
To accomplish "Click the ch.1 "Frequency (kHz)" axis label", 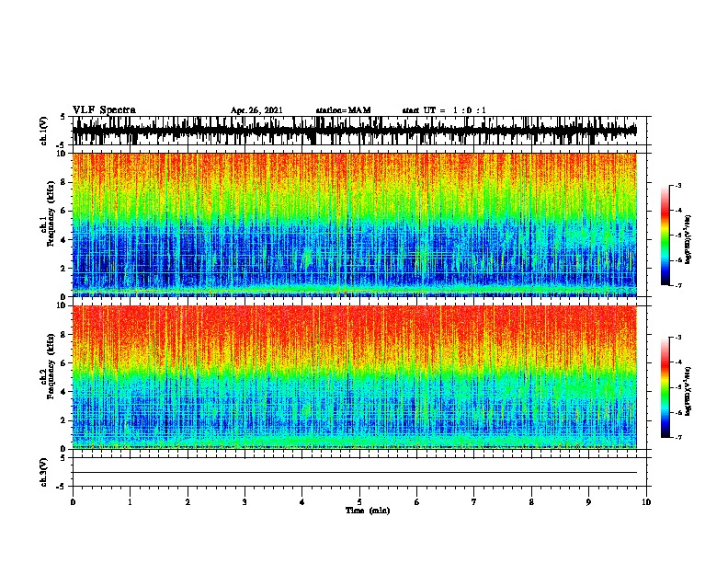I will [51, 213].
